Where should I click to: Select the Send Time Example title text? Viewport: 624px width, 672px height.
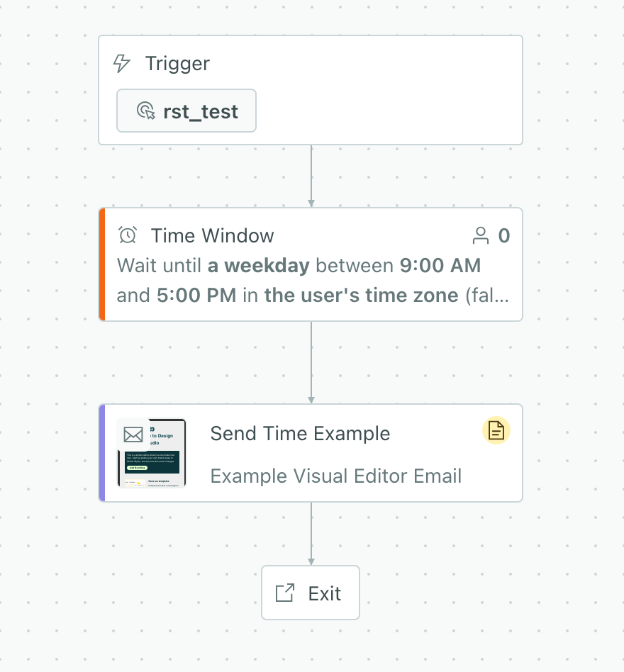click(x=300, y=433)
